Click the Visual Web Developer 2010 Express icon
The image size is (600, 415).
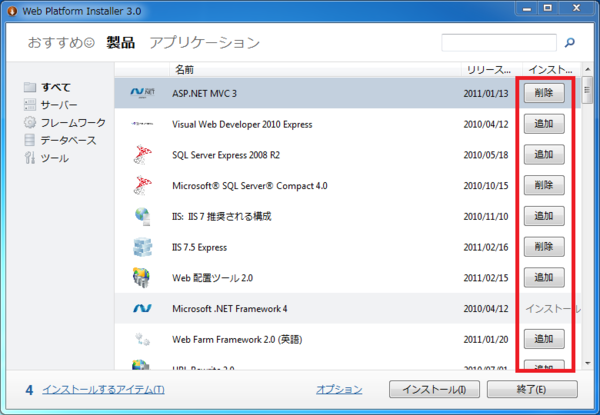[x=142, y=124]
